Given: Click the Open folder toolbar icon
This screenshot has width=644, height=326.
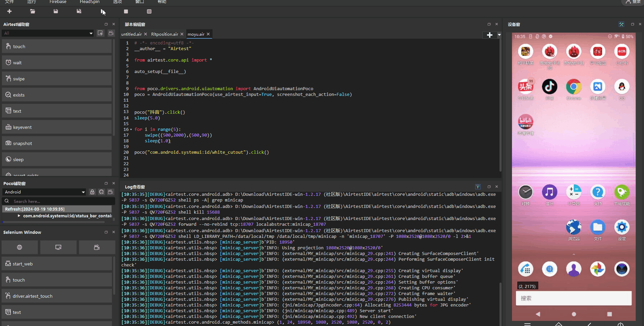Looking at the screenshot, I should [33, 11].
